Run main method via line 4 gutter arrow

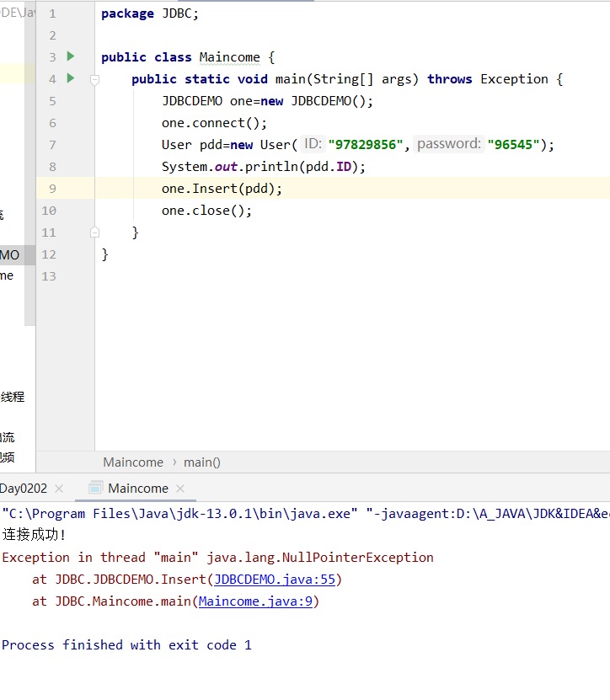click(x=71, y=78)
